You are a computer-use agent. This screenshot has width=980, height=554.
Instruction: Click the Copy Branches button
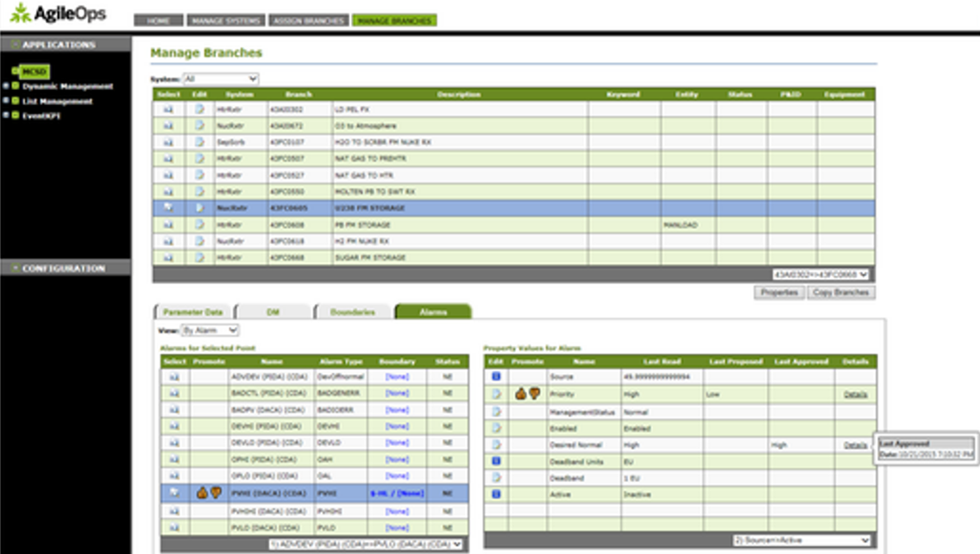point(841,293)
